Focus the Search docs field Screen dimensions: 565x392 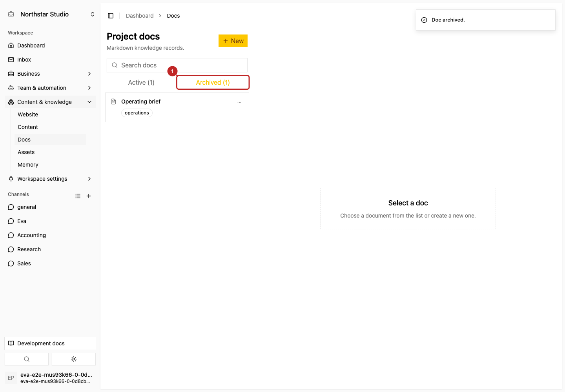[177, 65]
